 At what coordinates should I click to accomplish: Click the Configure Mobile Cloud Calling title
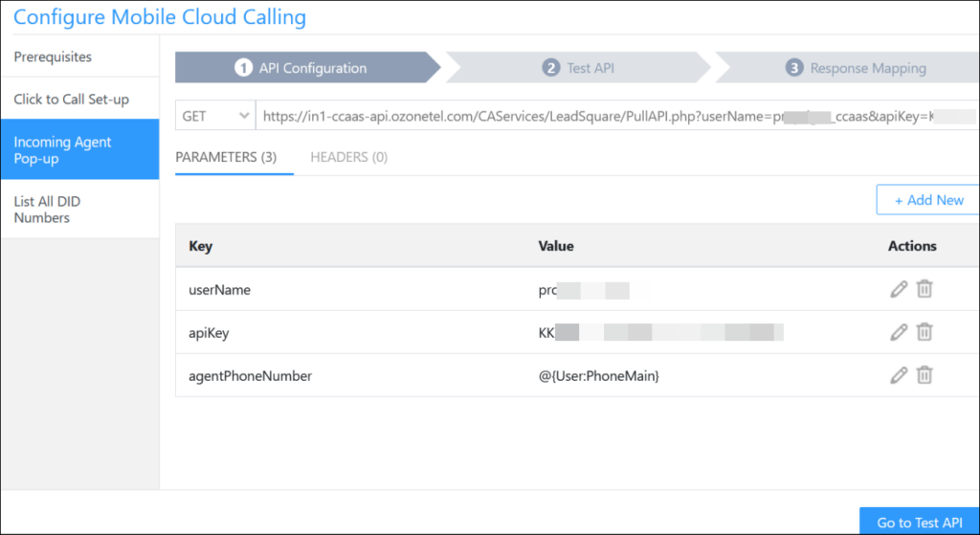pos(160,17)
